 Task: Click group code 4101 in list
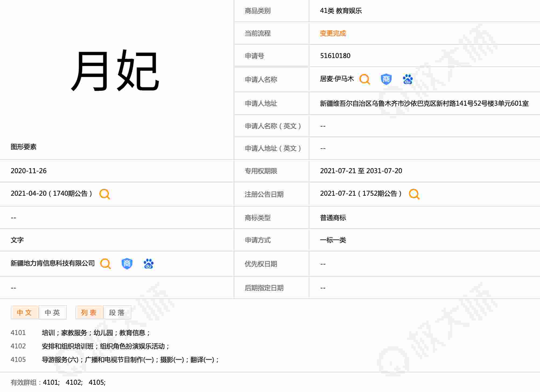pos(18,333)
